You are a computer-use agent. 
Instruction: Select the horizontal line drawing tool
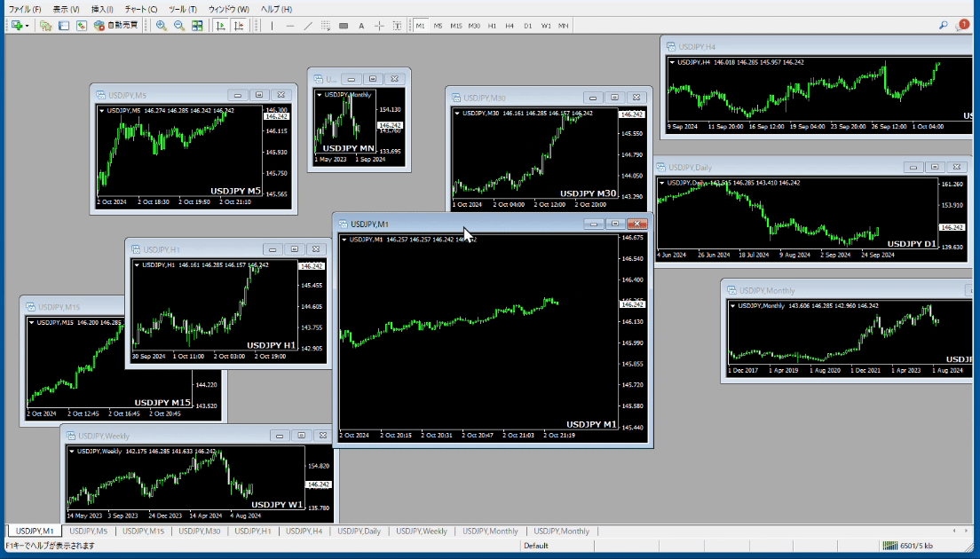pyautogui.click(x=290, y=26)
